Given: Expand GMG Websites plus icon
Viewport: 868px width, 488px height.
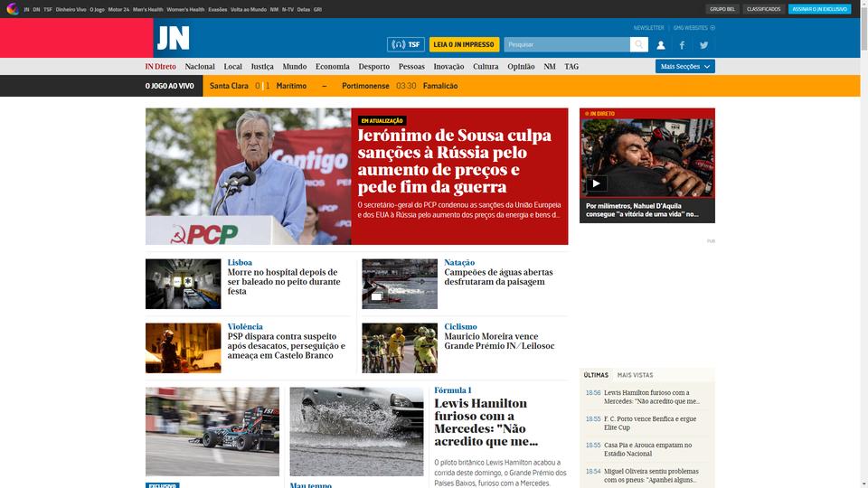Looking at the screenshot, I should coord(712,28).
